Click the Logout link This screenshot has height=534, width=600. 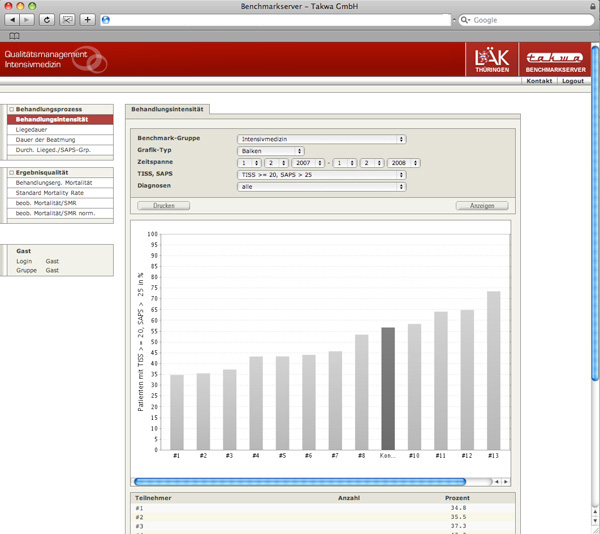click(572, 81)
